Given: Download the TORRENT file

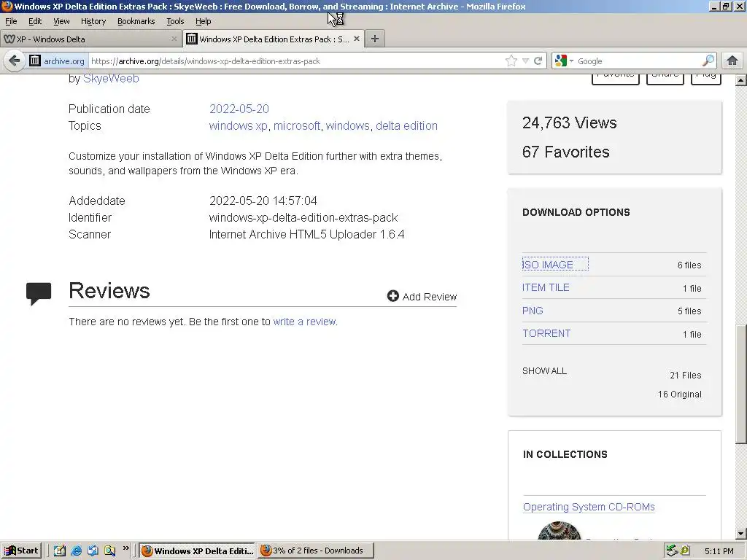Looking at the screenshot, I should pyautogui.click(x=546, y=334).
